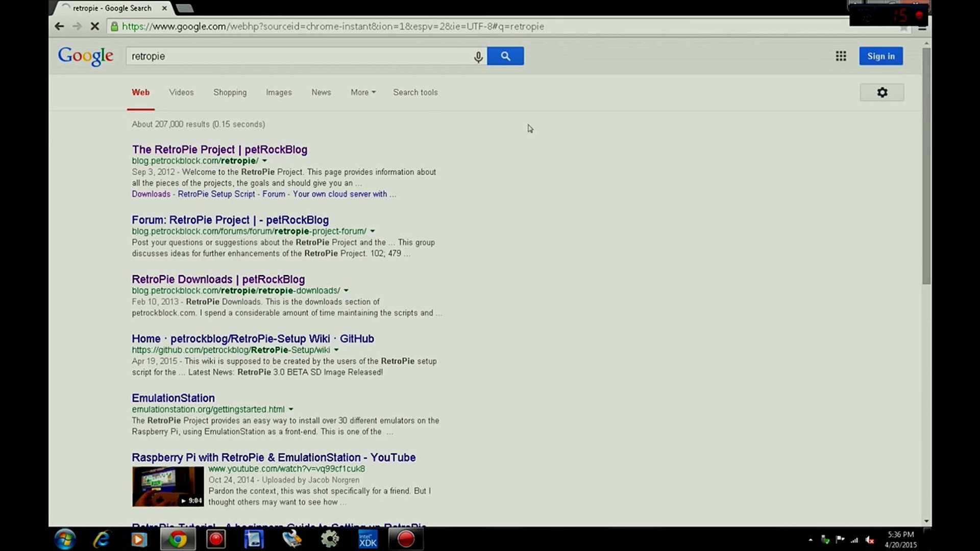Open the Downloads sitelink

151,194
